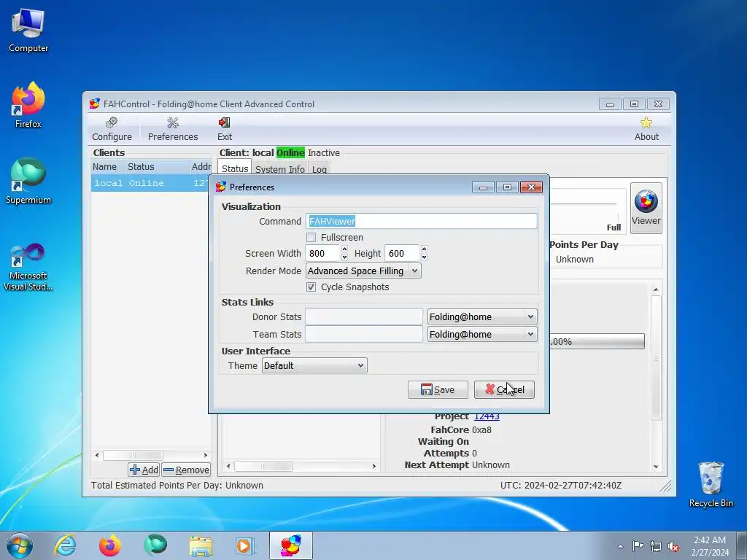
Task: Cancel the Preferences dialog
Action: [x=504, y=389]
